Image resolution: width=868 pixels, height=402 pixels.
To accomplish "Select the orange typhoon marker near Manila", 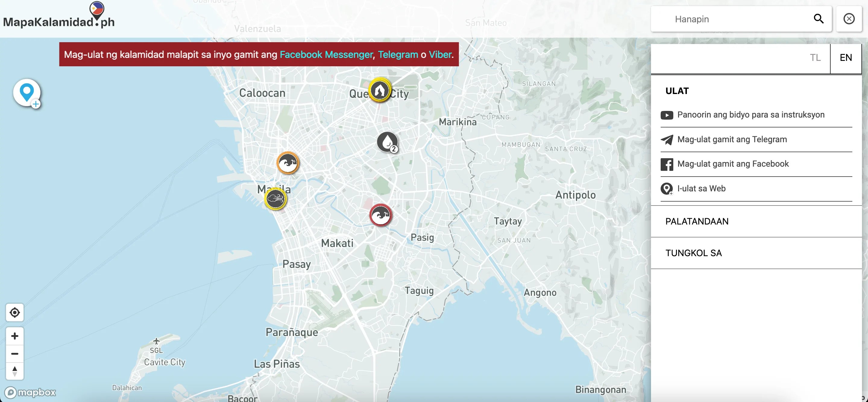I will (288, 163).
